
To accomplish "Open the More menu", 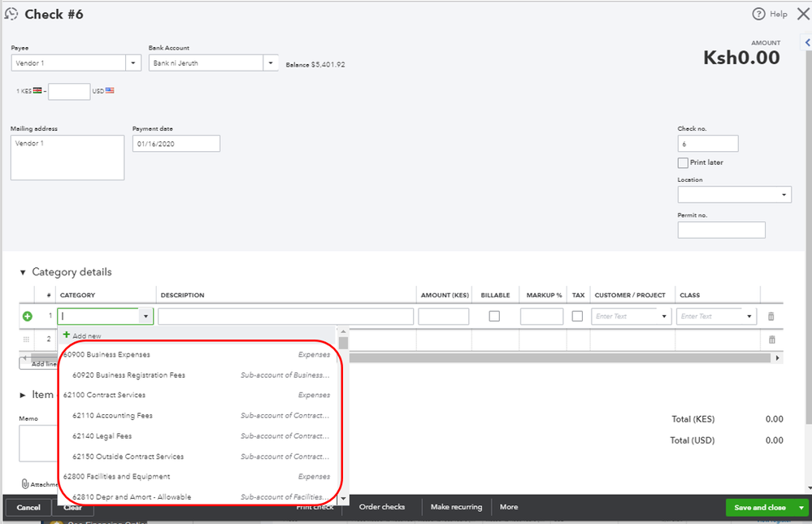I will [509, 507].
